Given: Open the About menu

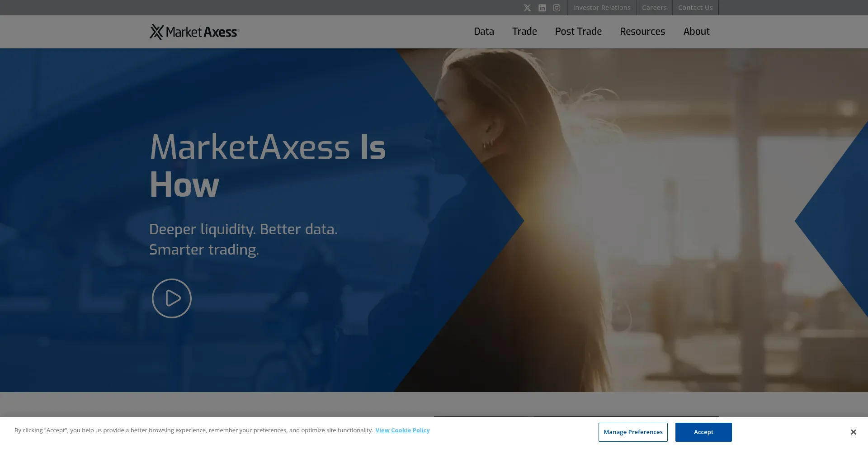Looking at the screenshot, I should pos(696,32).
